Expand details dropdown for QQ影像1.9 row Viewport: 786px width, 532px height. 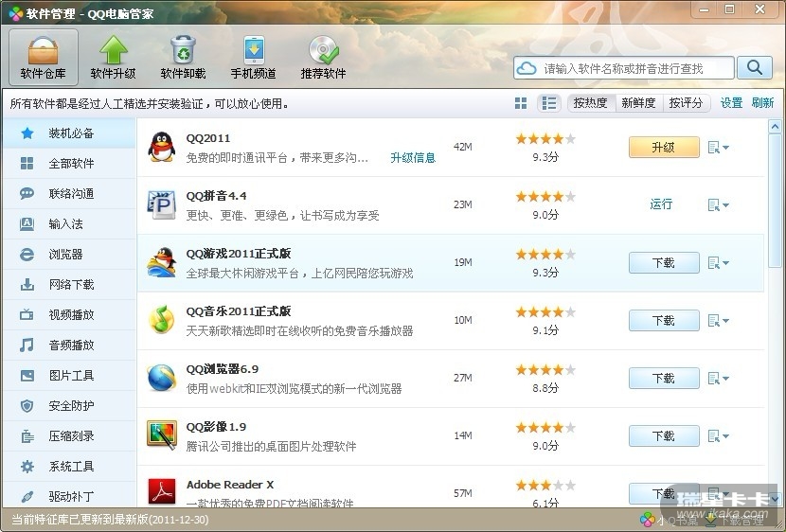coord(719,436)
